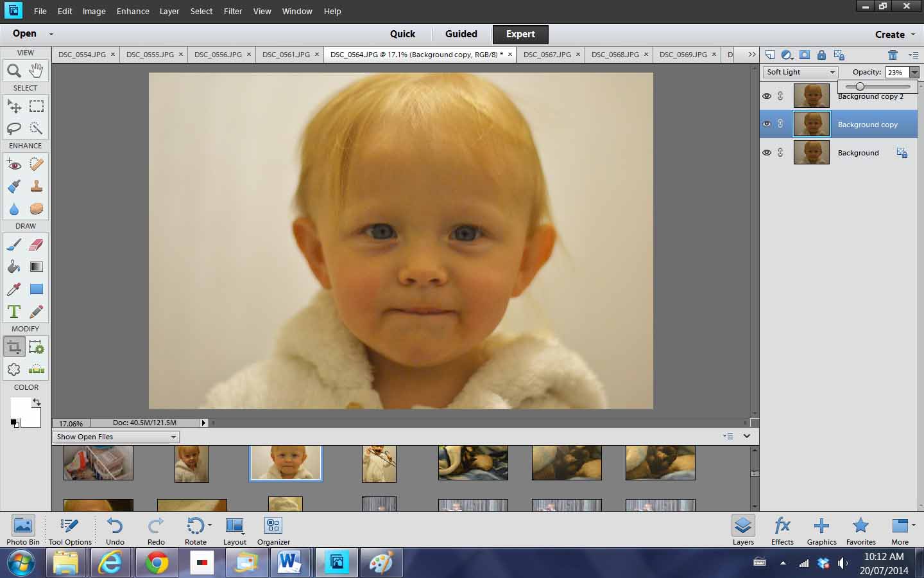Hide the Background copy 2 layer
This screenshot has width=924, height=578.
click(x=767, y=96)
